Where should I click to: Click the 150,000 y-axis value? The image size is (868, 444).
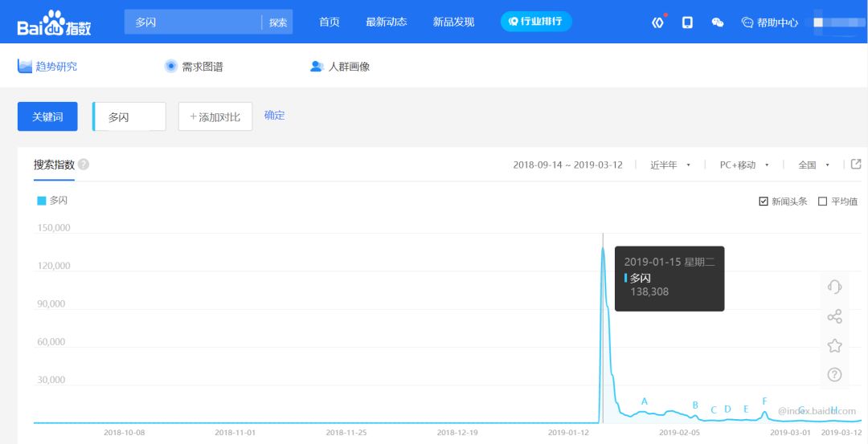coord(54,228)
